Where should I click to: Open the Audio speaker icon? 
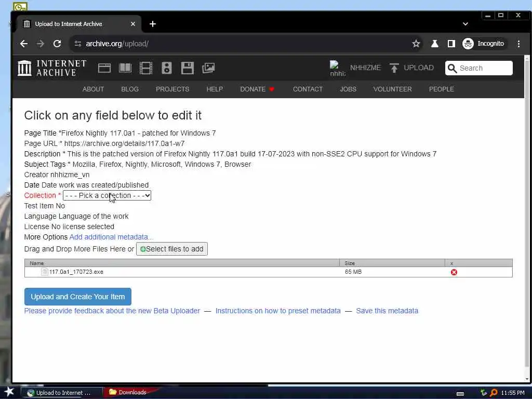[x=167, y=68]
